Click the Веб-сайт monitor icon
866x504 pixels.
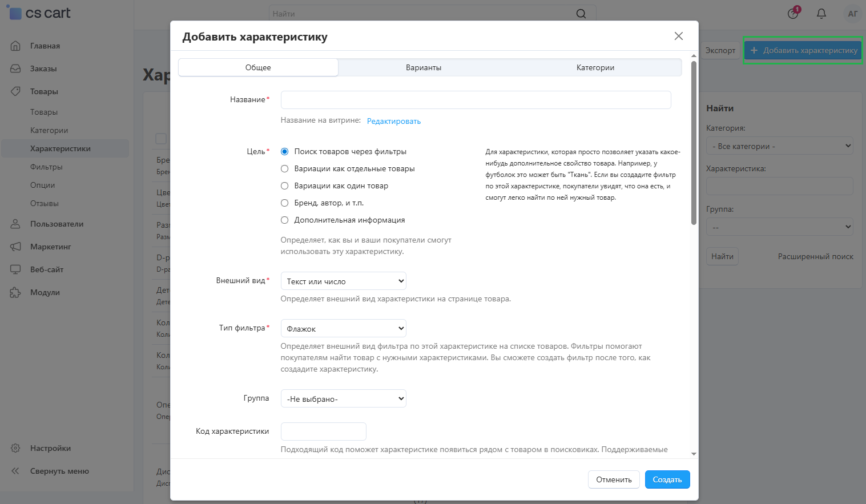pos(15,269)
